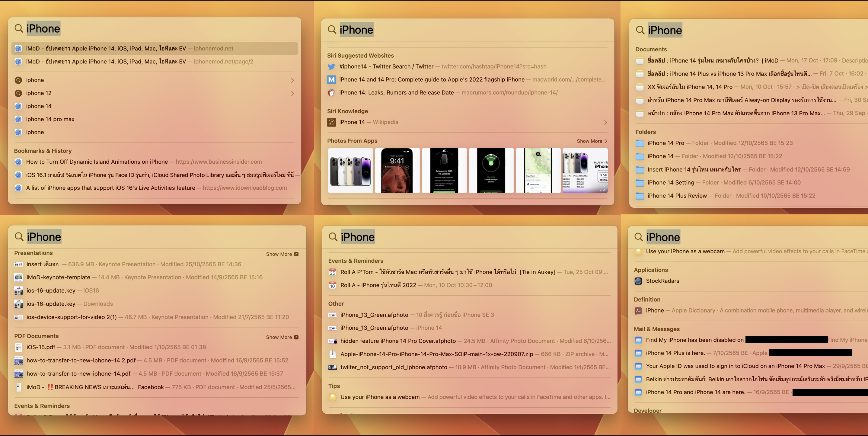Show more Presentations results
868x436 pixels.
click(282, 254)
